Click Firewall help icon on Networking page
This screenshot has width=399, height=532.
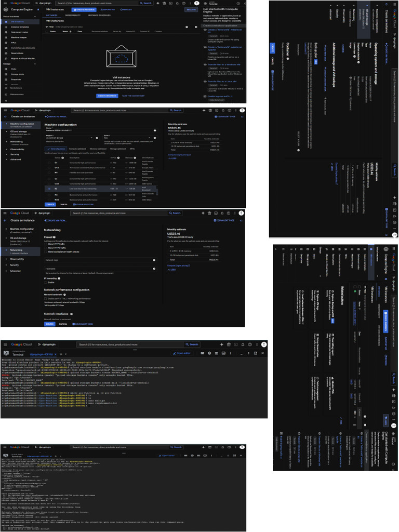tap(54, 237)
